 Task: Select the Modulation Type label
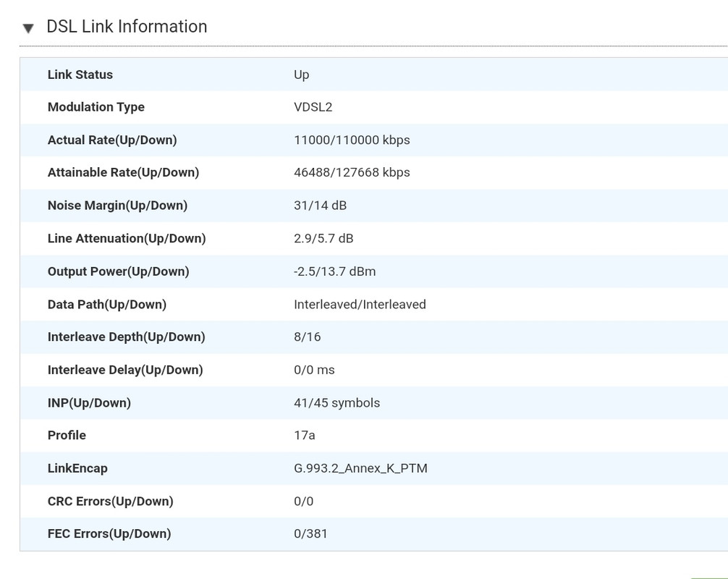click(96, 107)
